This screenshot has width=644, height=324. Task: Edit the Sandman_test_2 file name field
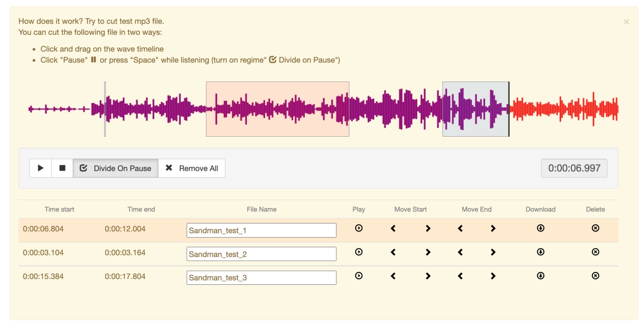click(261, 254)
